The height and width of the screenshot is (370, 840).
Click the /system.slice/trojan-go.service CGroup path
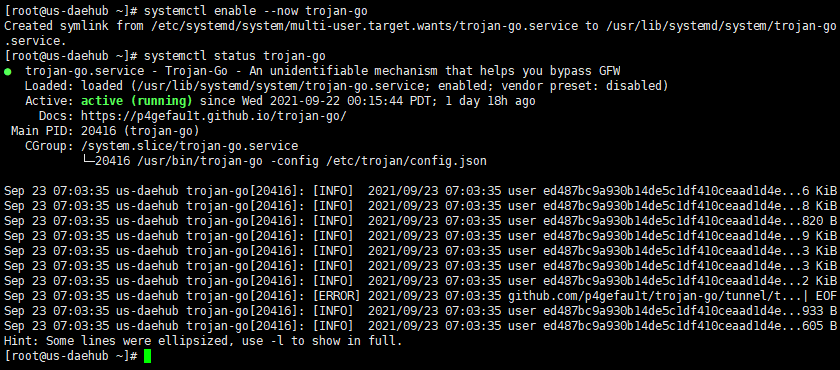click(x=190, y=146)
